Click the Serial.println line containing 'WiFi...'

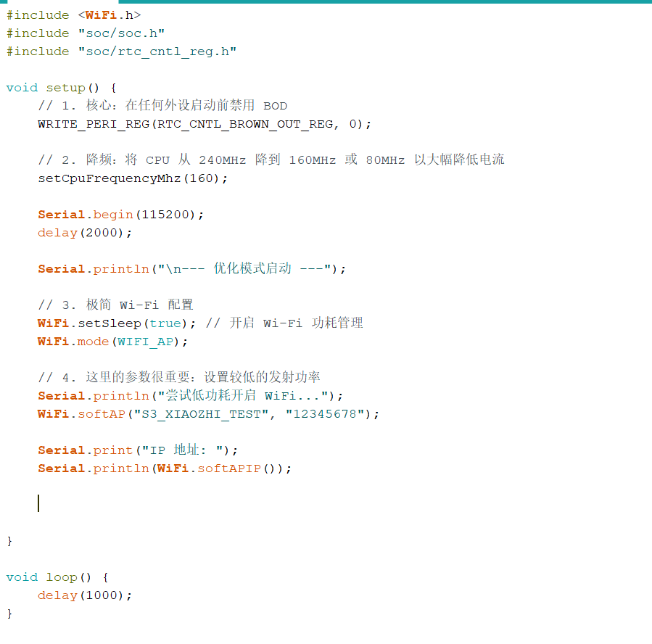tap(191, 396)
